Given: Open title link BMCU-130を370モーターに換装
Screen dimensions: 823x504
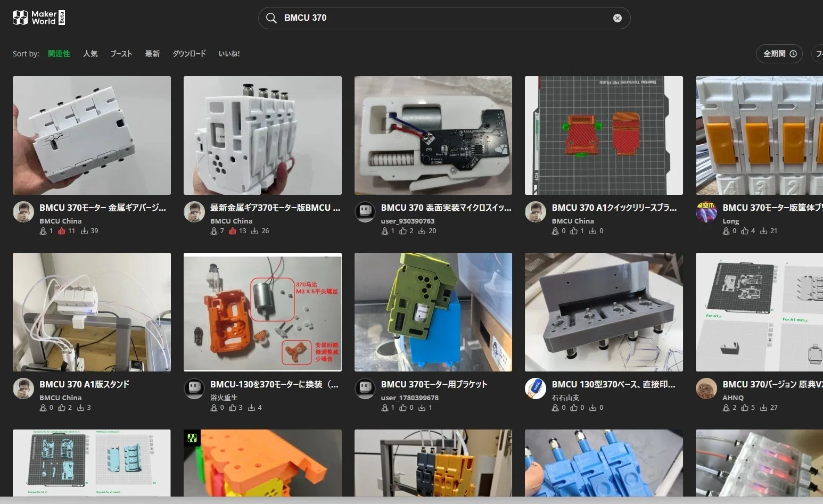Looking at the screenshot, I should (274, 385).
